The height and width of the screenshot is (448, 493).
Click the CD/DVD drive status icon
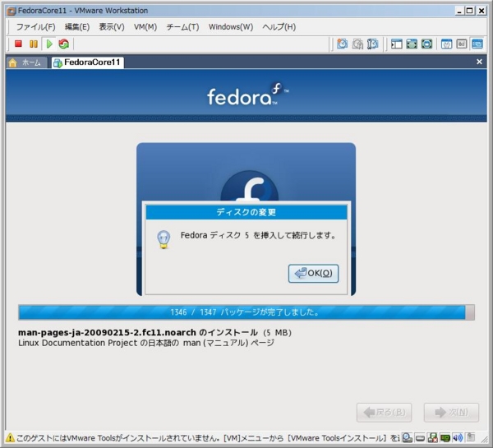408,437
